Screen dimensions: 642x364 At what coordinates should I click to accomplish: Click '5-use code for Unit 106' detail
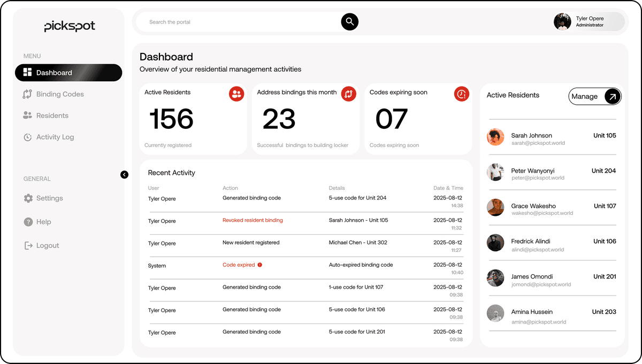pos(357,309)
